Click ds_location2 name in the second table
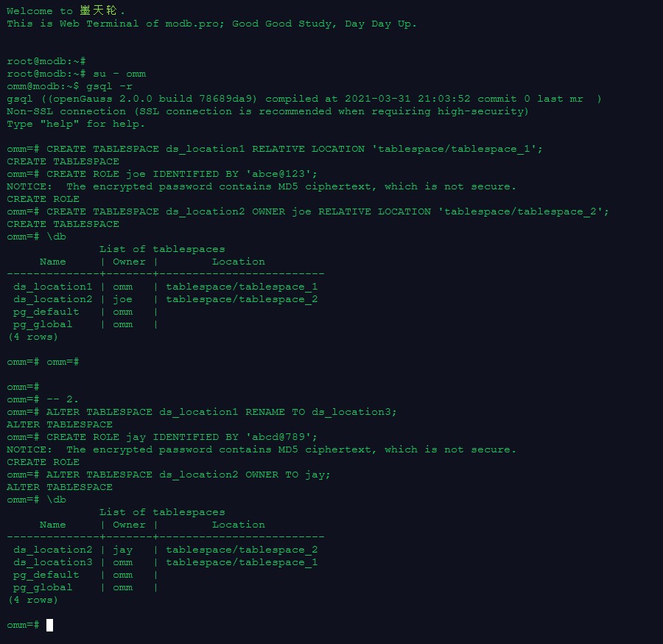This screenshot has width=663, height=644. tap(52, 550)
